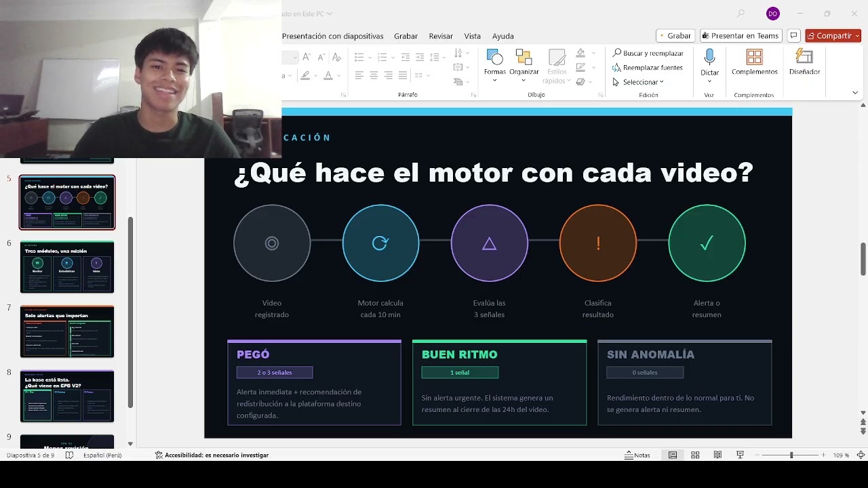Open the Diseñador pane

pyautogui.click(x=804, y=62)
